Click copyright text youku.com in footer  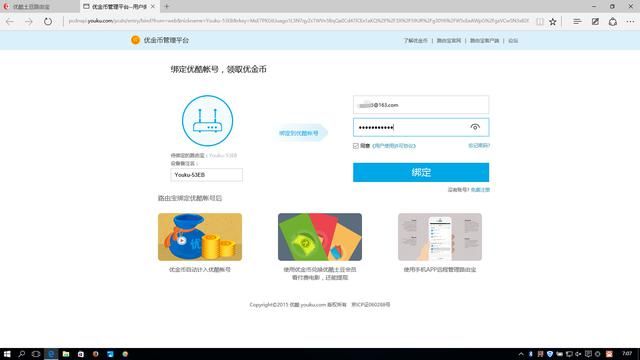pyautogui.click(x=313, y=304)
